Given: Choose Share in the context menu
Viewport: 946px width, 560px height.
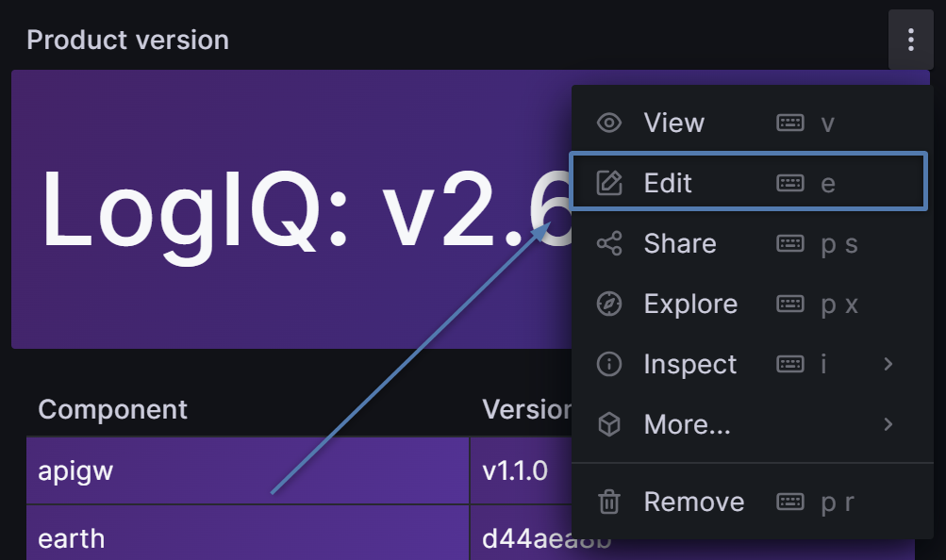Looking at the screenshot, I should [x=679, y=244].
